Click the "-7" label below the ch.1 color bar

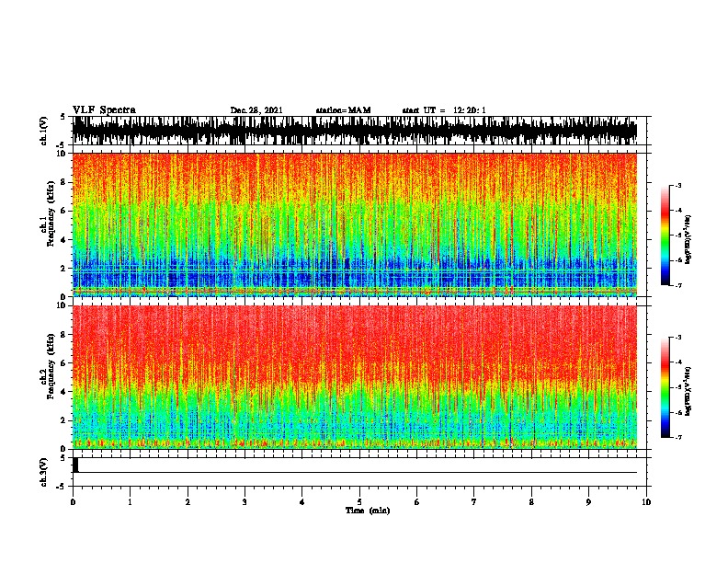678,285
